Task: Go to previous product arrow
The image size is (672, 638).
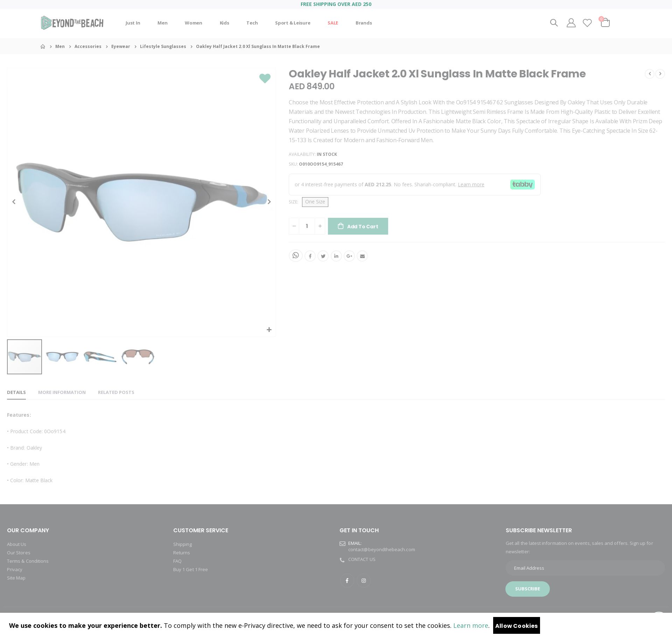Action: pyautogui.click(x=650, y=74)
